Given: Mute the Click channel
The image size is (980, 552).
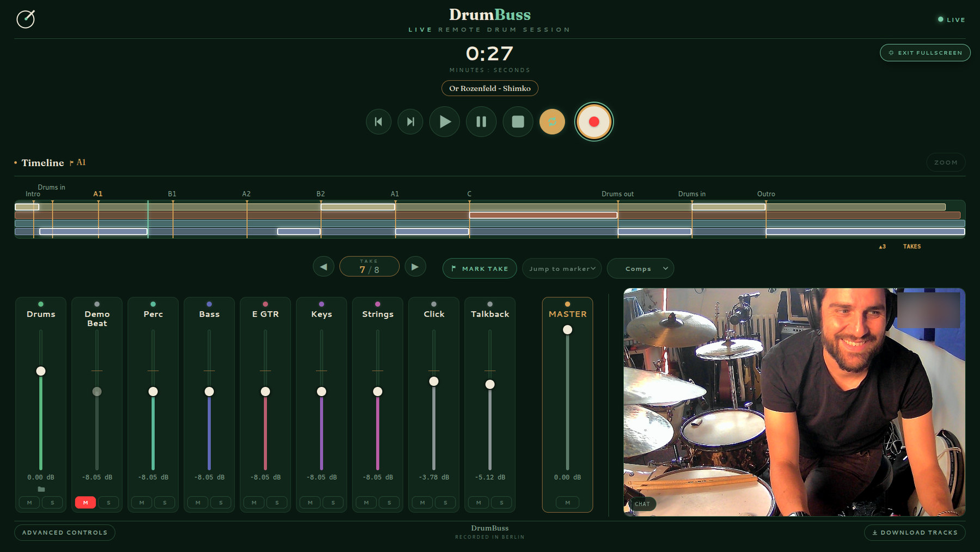Looking at the screenshot, I should point(422,502).
